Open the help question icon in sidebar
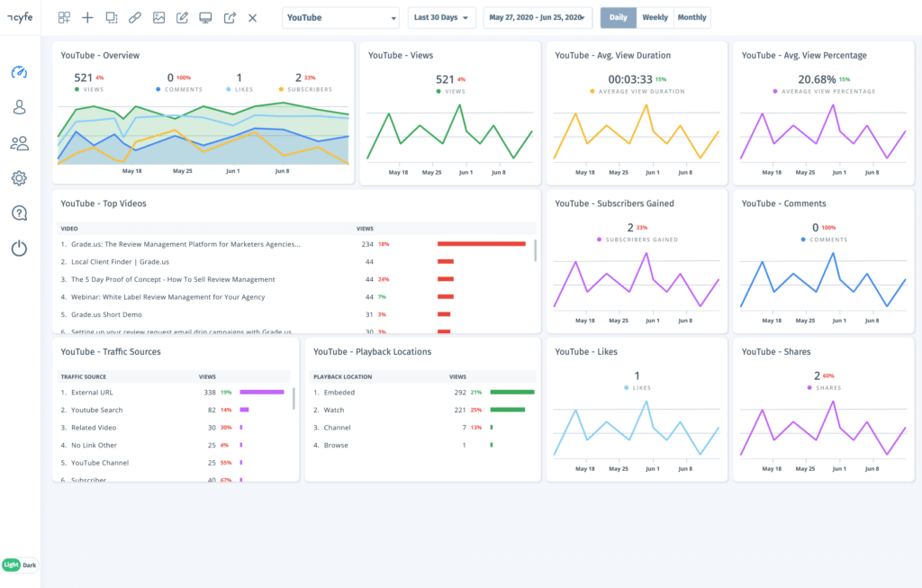 coord(20,213)
